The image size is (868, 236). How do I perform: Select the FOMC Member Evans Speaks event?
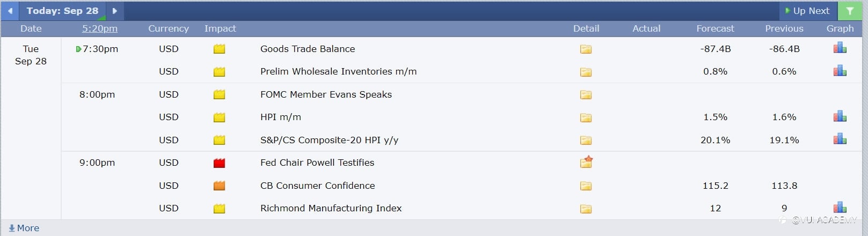coord(326,94)
